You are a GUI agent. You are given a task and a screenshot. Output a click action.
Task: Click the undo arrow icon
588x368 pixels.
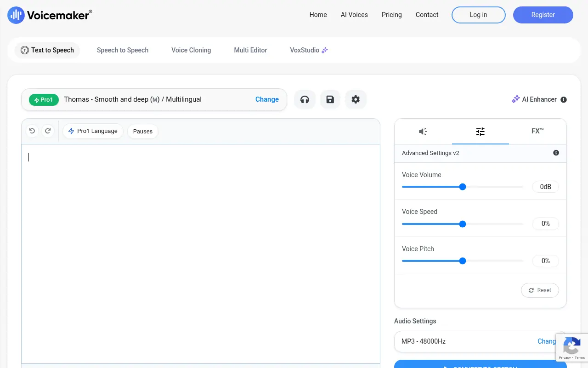[32, 131]
